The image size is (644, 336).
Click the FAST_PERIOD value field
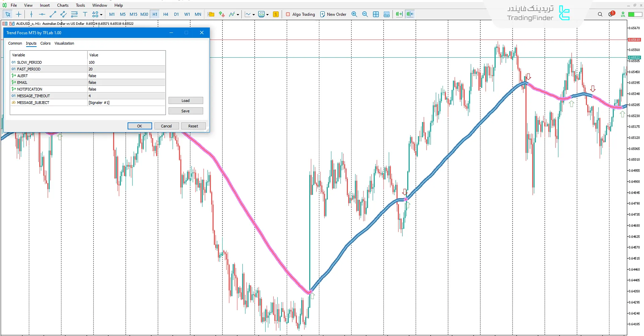126,69
